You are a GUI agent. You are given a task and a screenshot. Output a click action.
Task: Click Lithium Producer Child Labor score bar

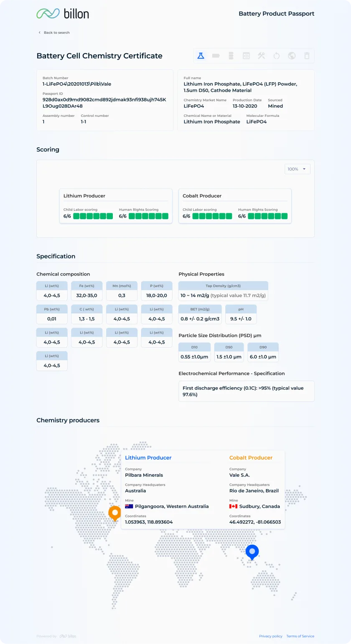pyautogui.click(x=93, y=216)
